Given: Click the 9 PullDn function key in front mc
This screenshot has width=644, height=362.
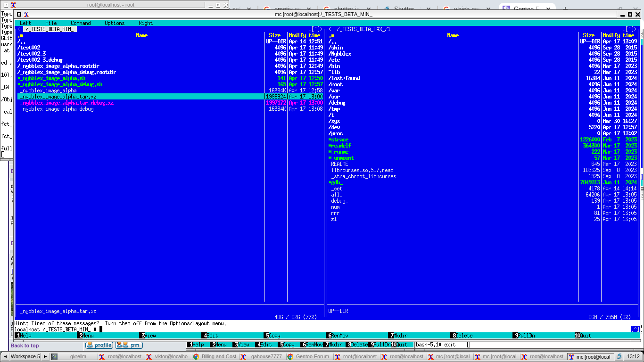Looking at the screenshot, I should coord(524,336).
